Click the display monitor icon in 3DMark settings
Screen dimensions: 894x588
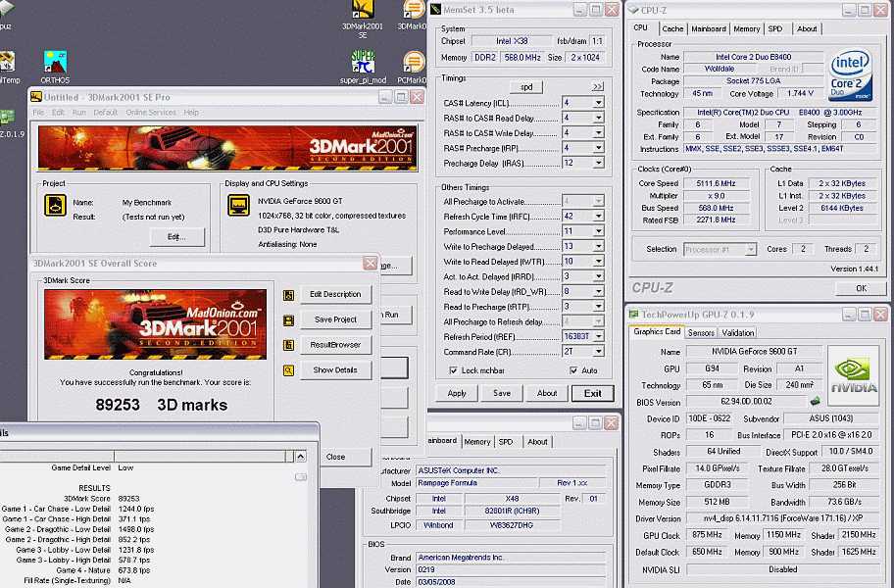(238, 205)
